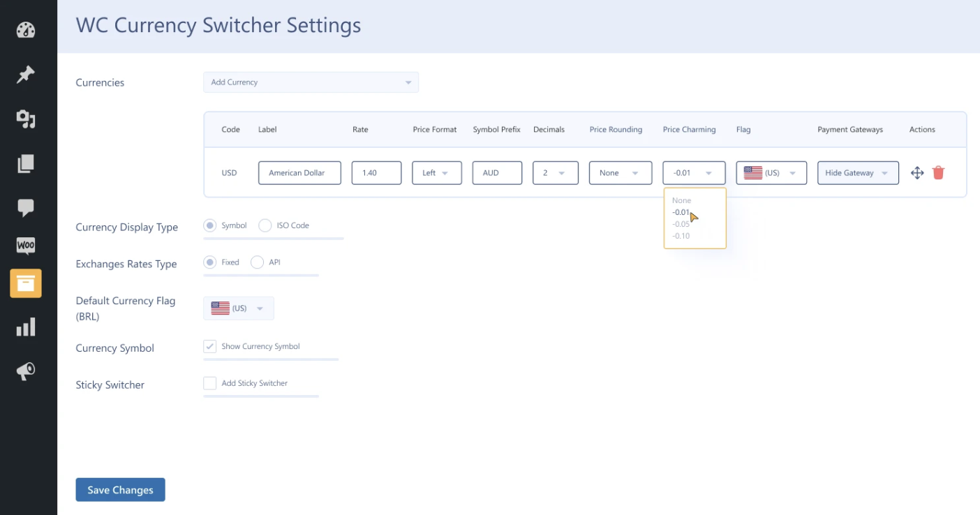Image resolution: width=980 pixels, height=515 pixels.
Task: Open the highlighted Products archive icon
Action: click(26, 283)
